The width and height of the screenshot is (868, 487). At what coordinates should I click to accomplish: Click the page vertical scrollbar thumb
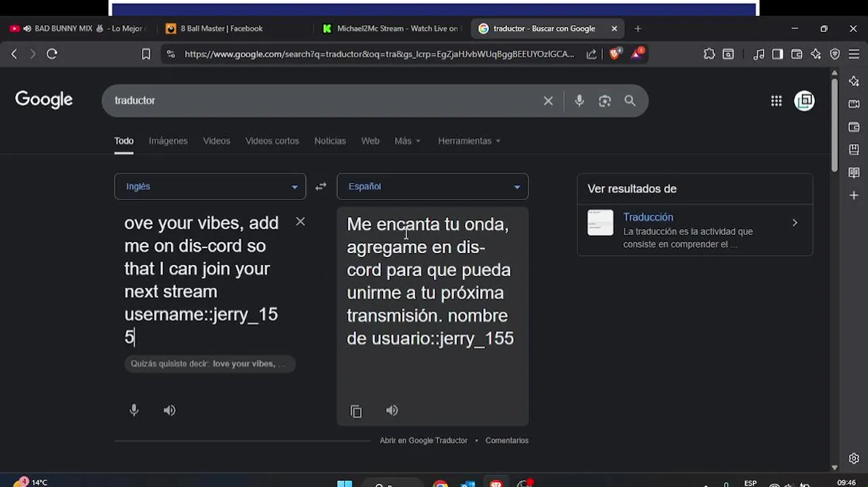pos(834,124)
